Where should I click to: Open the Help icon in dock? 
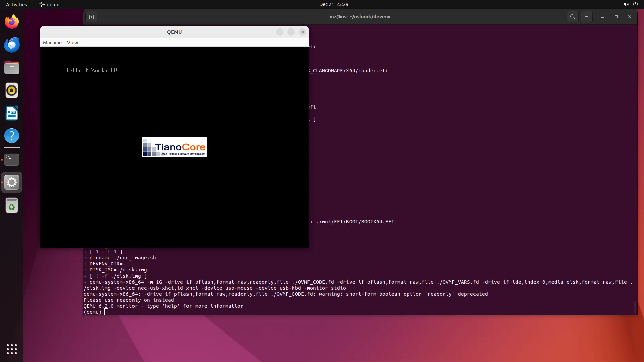(x=12, y=136)
